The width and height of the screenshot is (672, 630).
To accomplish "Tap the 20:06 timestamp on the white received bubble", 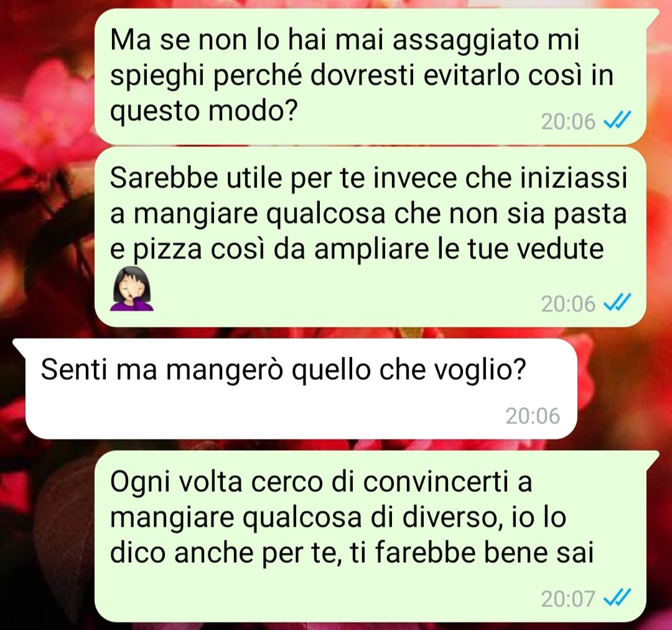I will pyautogui.click(x=533, y=416).
